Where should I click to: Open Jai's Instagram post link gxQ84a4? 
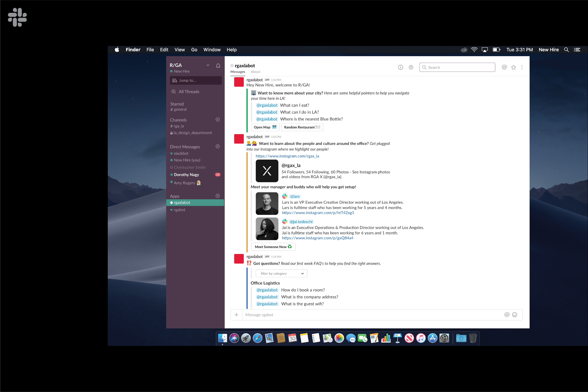(x=317, y=238)
